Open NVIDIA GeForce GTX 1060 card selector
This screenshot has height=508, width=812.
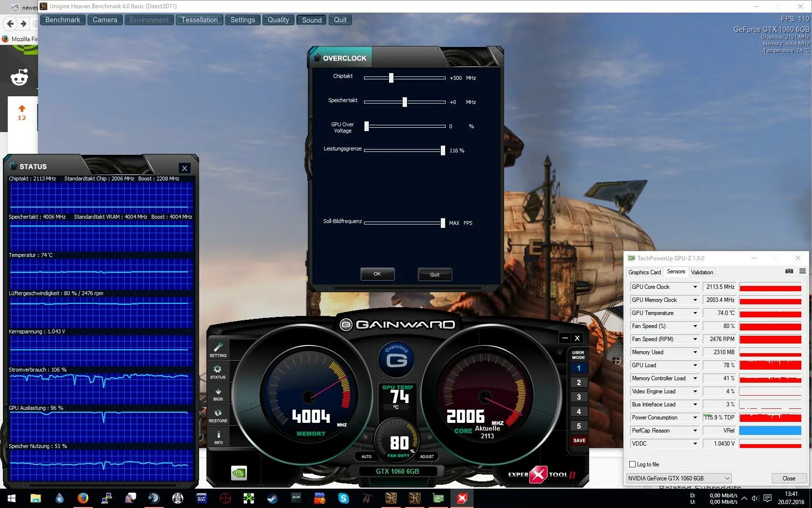coord(678,478)
